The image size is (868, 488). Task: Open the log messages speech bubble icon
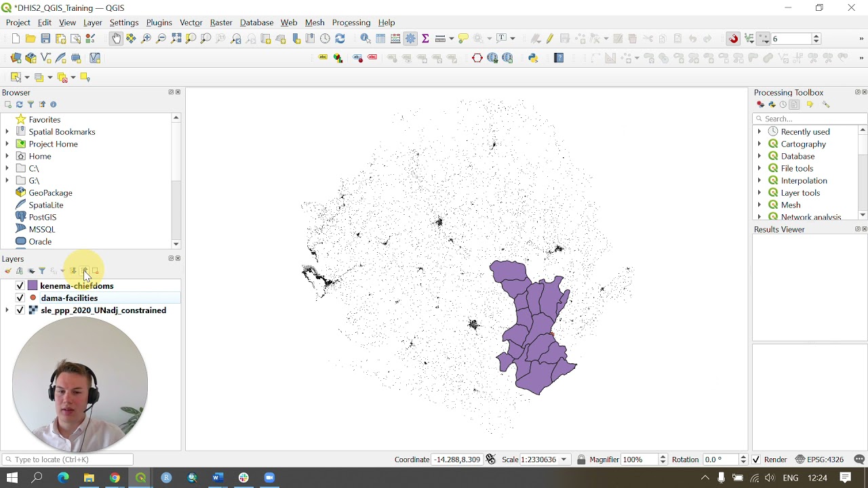[859, 460]
